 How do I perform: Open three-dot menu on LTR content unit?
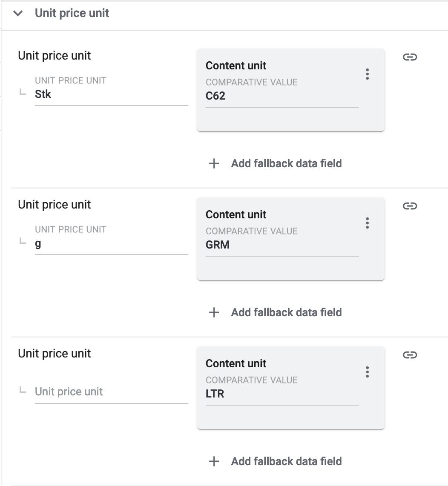367,372
